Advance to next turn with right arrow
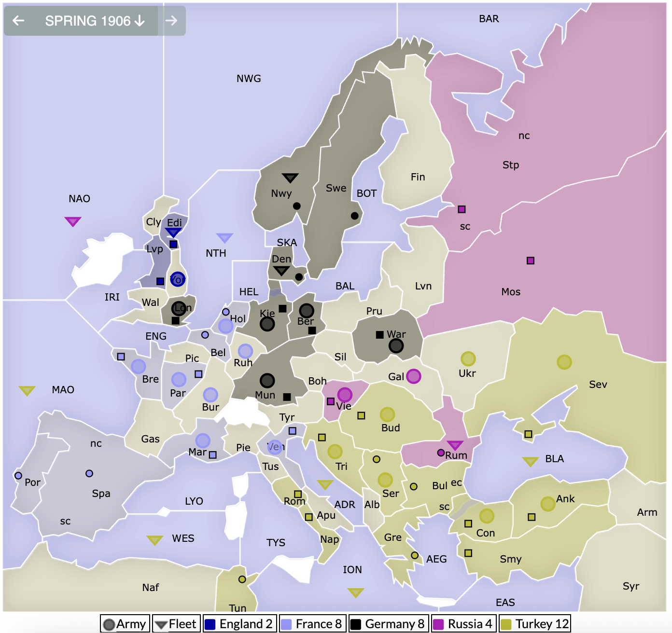This screenshot has height=633, width=672. pyautogui.click(x=171, y=21)
